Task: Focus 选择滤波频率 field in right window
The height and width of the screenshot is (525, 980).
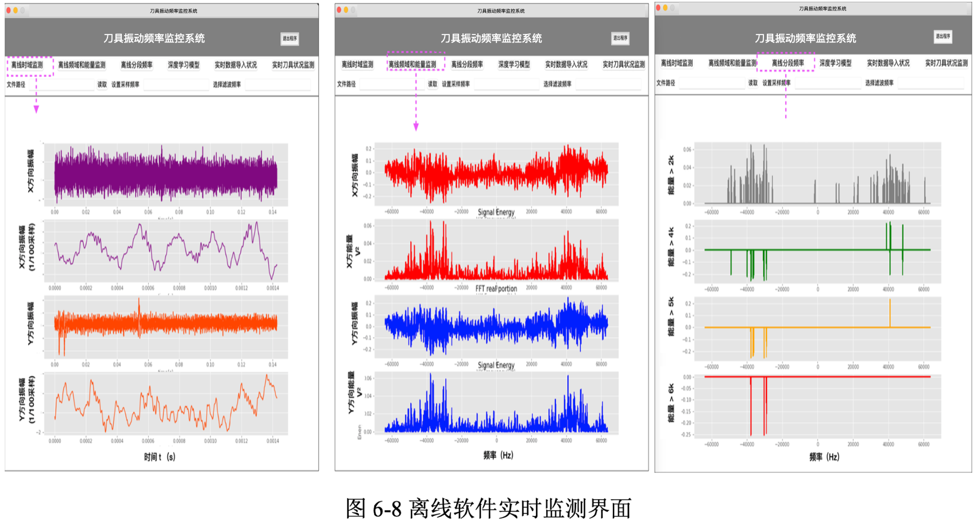Action: [931, 83]
